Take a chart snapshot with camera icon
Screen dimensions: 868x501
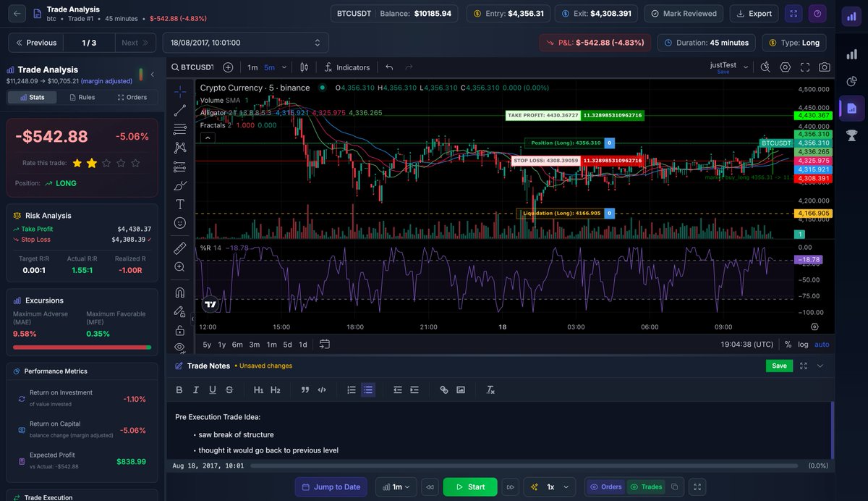click(825, 67)
